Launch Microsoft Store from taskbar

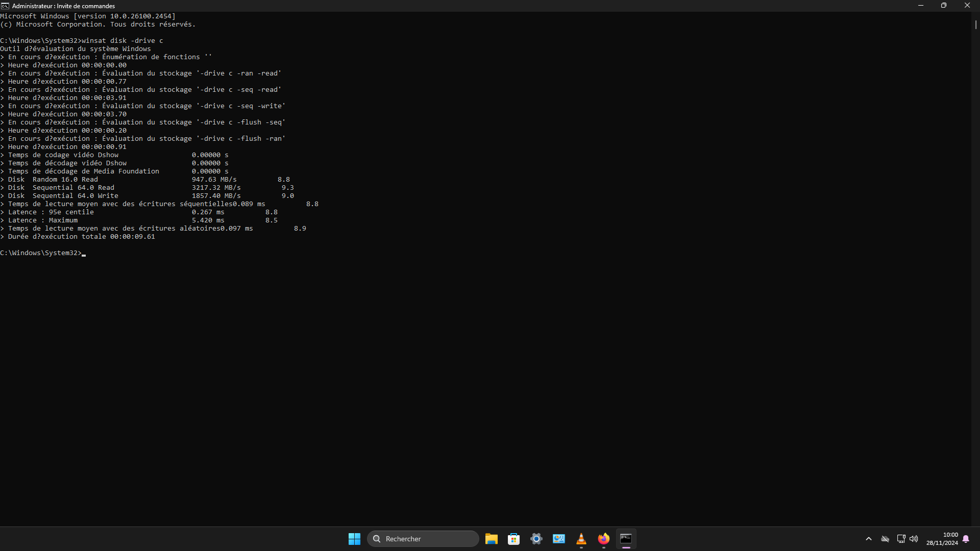(513, 539)
